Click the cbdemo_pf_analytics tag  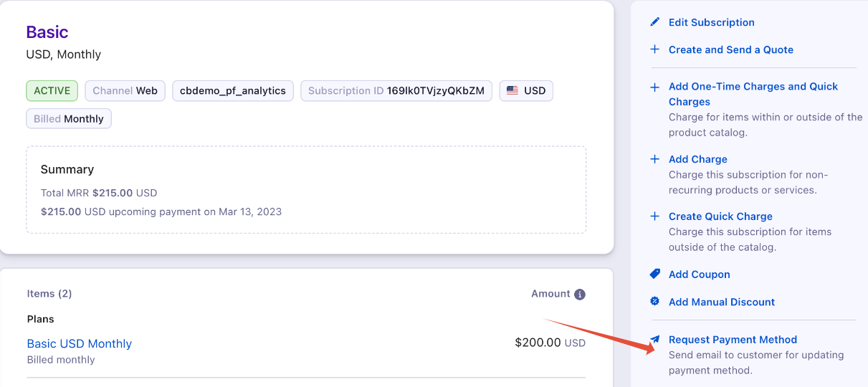233,91
